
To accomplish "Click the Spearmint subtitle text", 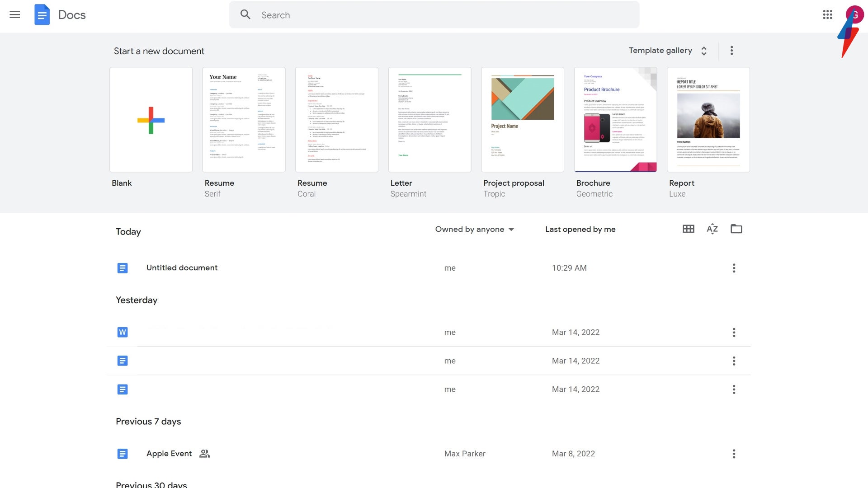I will click(x=408, y=194).
